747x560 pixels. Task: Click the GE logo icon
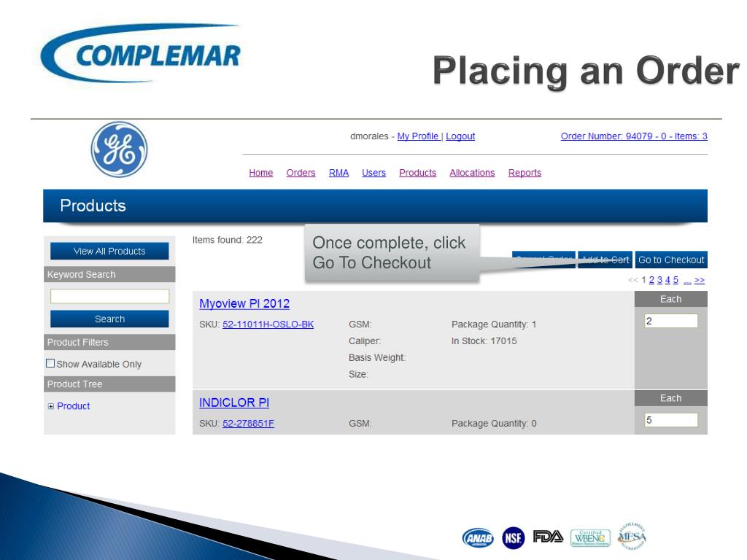(x=119, y=149)
